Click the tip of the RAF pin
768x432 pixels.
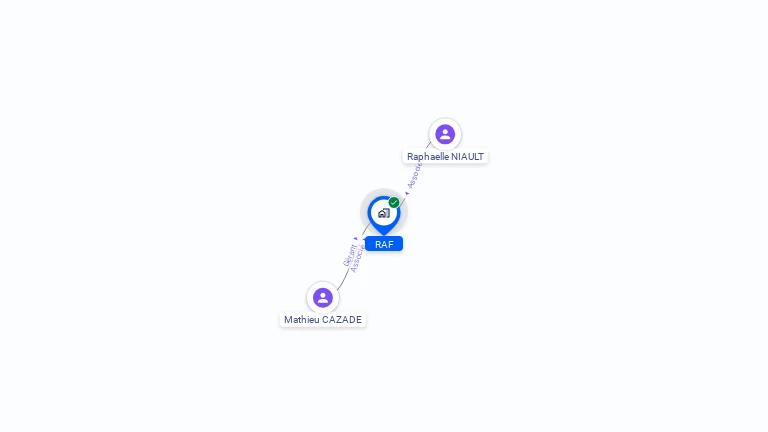point(384,233)
